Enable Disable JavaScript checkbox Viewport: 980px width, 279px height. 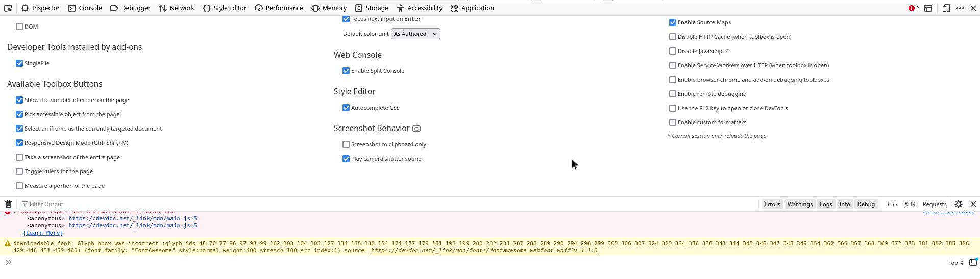coord(673,51)
